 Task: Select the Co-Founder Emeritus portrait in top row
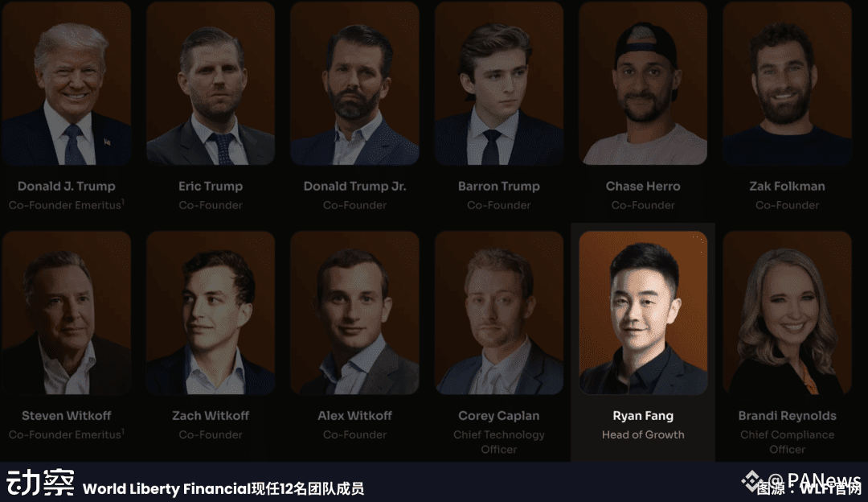[67, 83]
